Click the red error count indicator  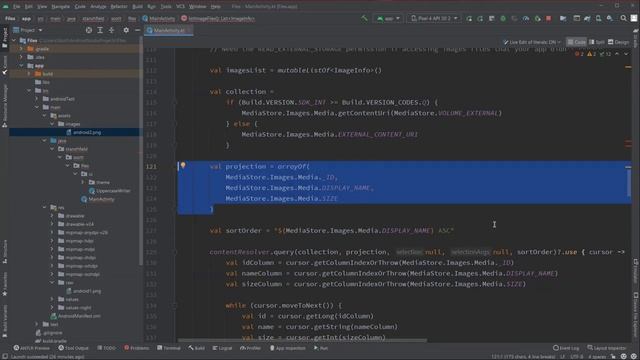(x=579, y=54)
